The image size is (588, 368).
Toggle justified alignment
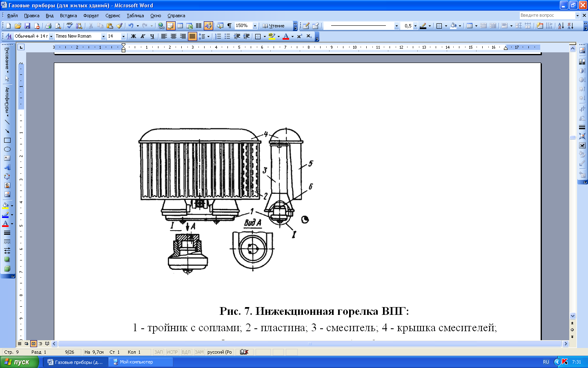point(192,36)
